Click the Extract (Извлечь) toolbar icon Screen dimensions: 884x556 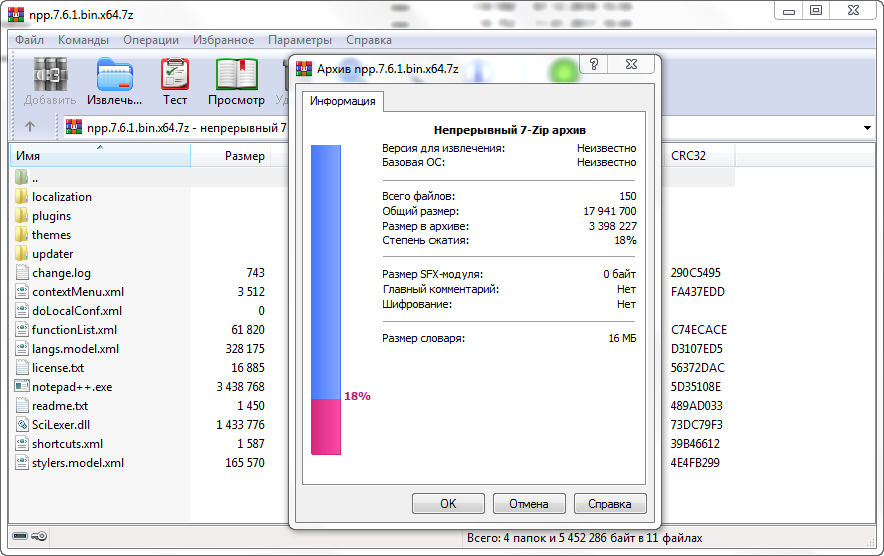(x=114, y=76)
